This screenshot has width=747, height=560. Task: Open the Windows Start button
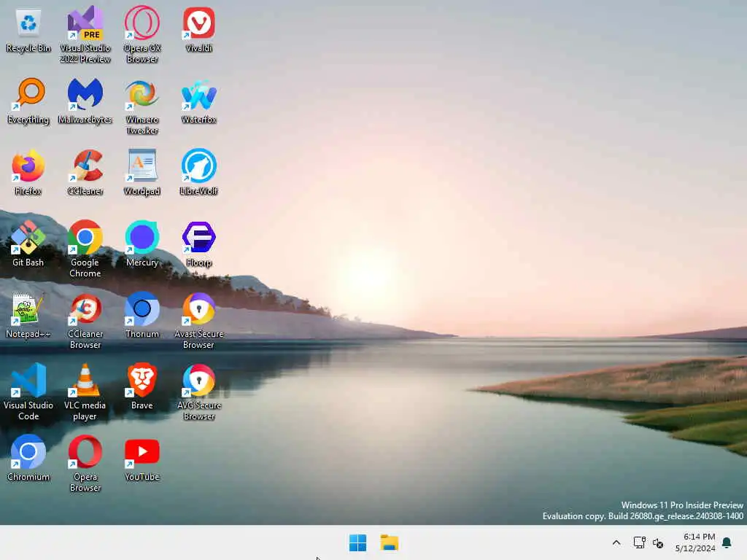tap(357, 542)
